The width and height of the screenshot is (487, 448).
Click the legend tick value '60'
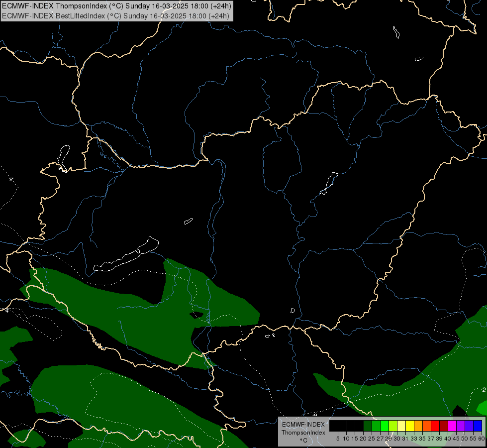482,439
